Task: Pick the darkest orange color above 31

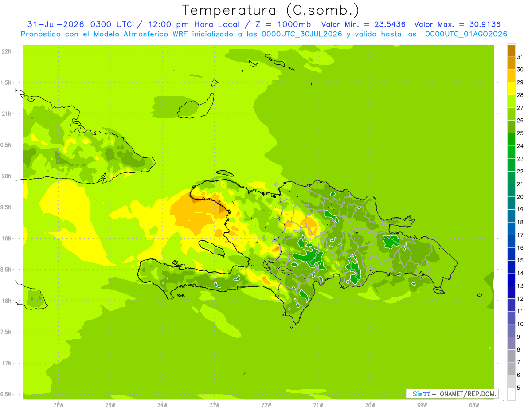Action: point(511,51)
